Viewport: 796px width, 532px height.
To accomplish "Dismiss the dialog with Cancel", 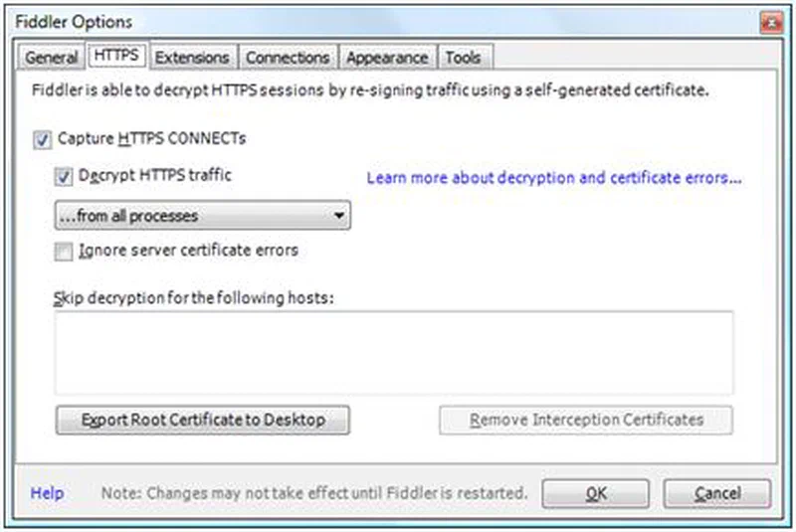I will coord(717,493).
